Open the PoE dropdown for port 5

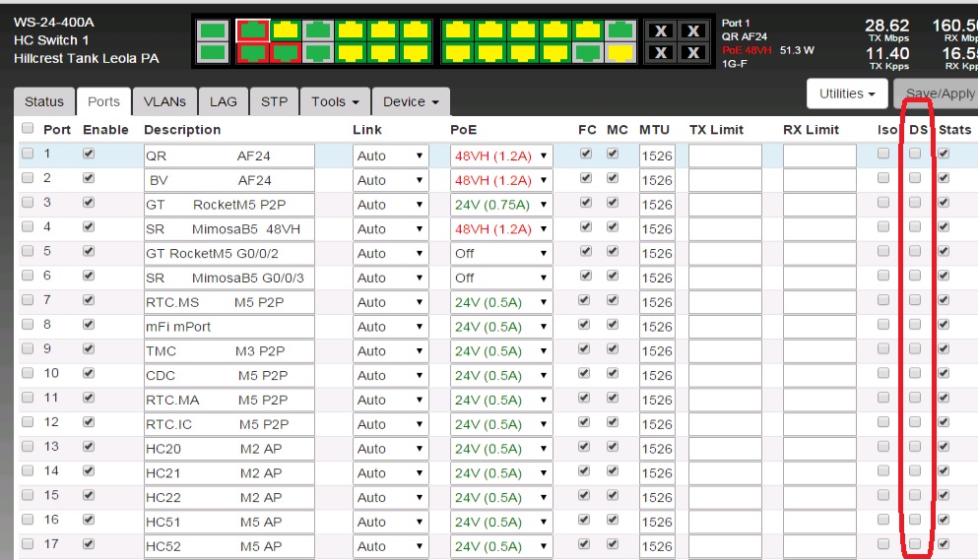[x=501, y=253]
